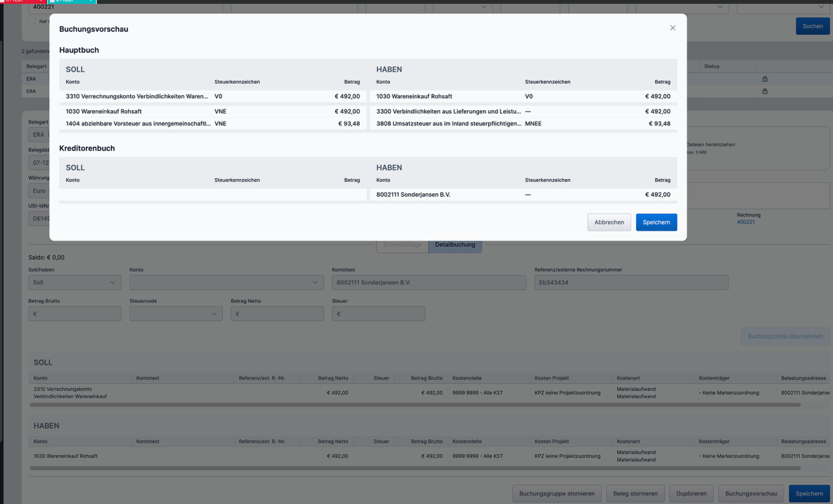Viewport: 833px width, 504px height.
Task: Click the HABEN table horizontal scrollbar
Action: click(415, 468)
